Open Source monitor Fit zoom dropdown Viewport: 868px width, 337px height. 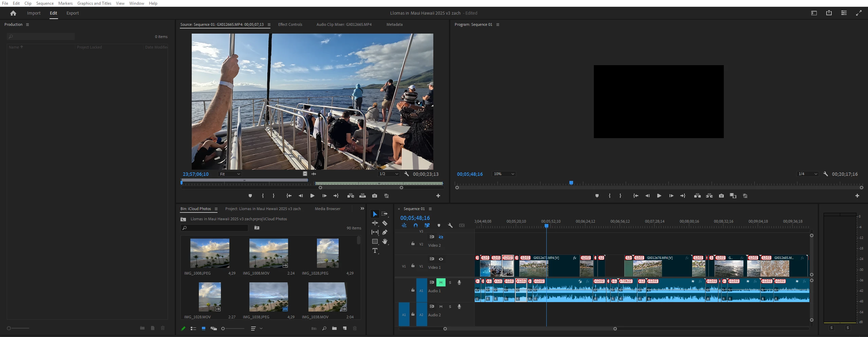point(230,174)
